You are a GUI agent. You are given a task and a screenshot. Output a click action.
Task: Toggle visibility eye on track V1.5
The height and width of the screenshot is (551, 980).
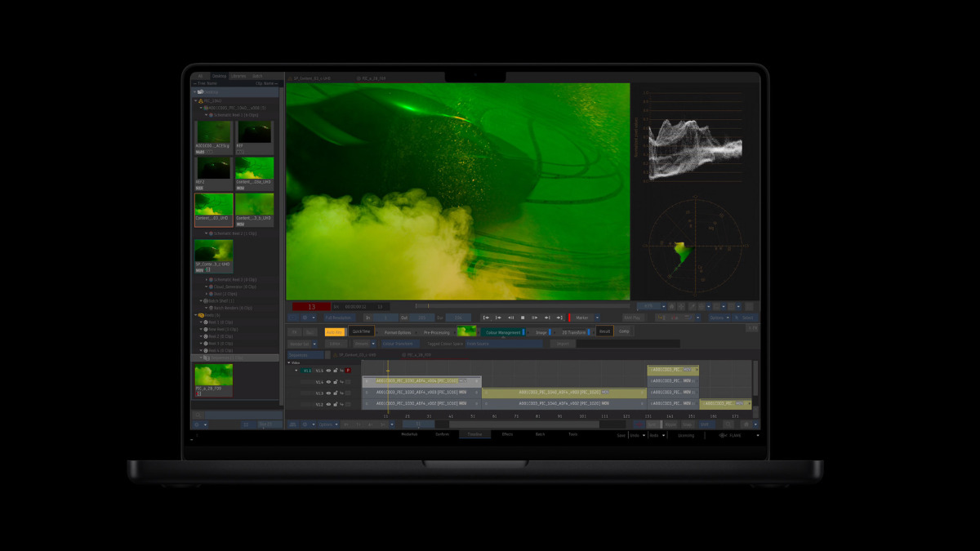(328, 371)
